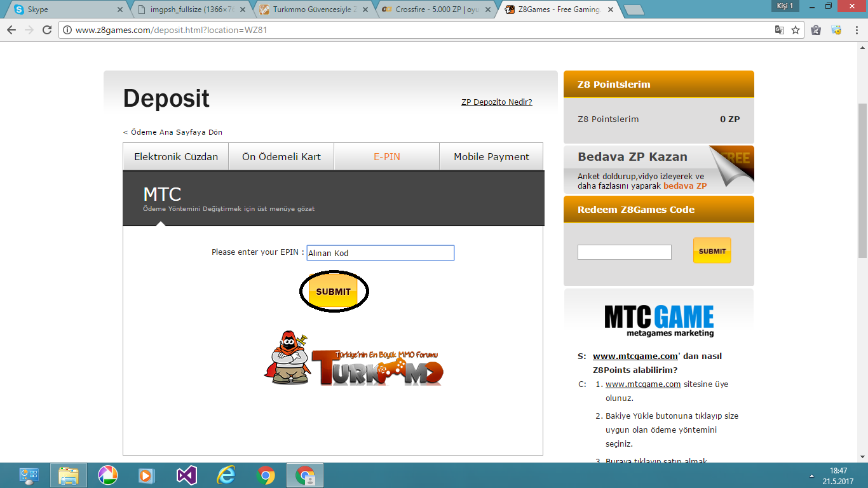
Task: View site info icon in address bar
Action: (x=68, y=30)
